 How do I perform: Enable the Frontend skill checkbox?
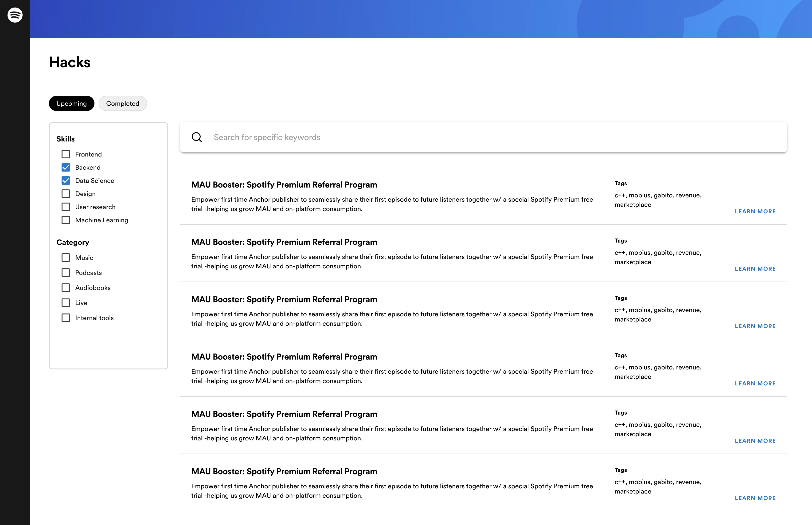coord(66,154)
